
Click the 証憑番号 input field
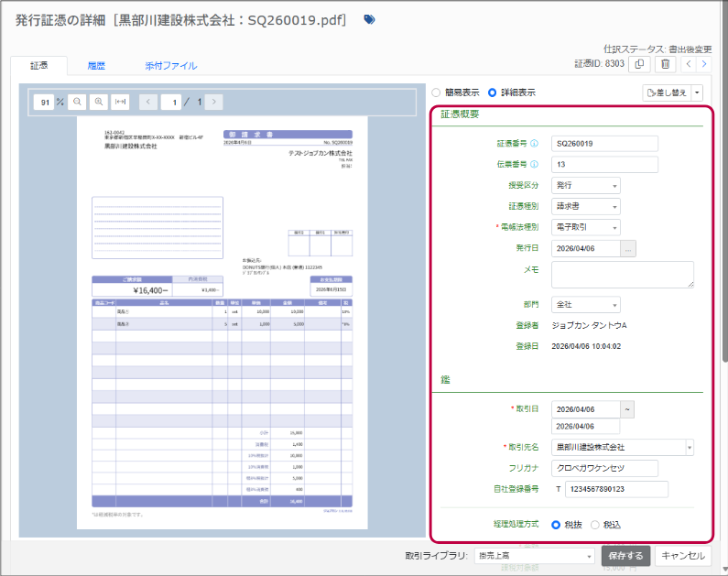pos(604,144)
